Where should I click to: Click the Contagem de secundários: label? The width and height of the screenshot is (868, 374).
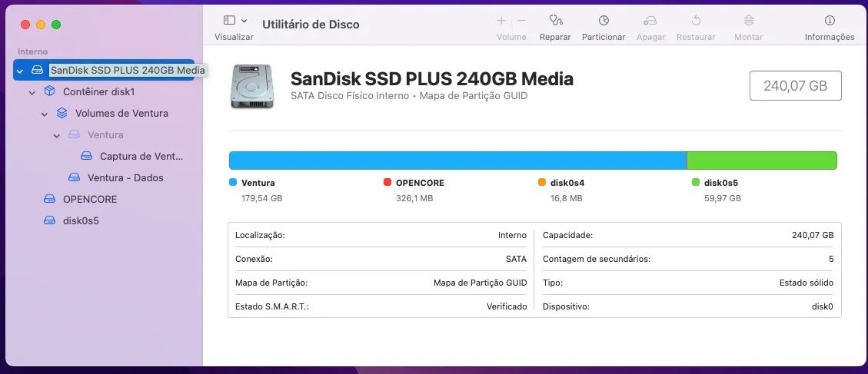(596, 259)
